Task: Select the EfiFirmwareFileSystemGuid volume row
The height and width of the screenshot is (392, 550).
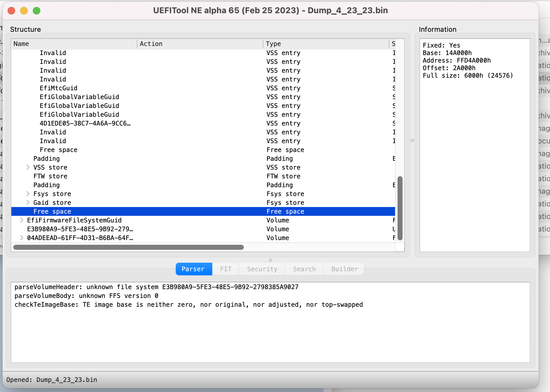Action: point(203,220)
